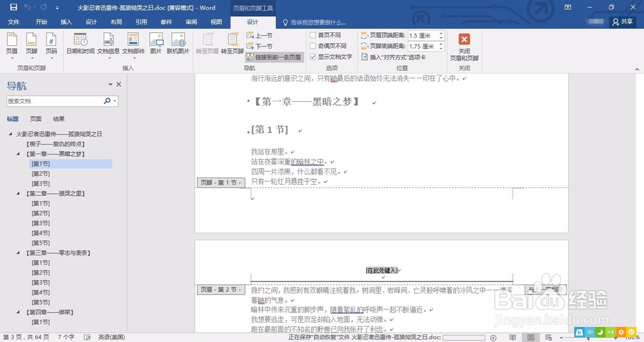Click 插入"对齐方式"选项卡 button
This screenshot has width=644, height=342.
(x=393, y=57)
